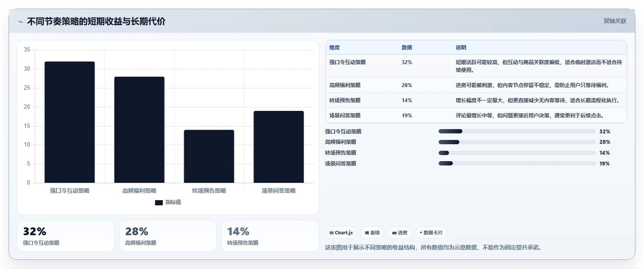Screen dimensions: 644x269
Task: Click the Chart.js chip label
Action: coord(344,233)
